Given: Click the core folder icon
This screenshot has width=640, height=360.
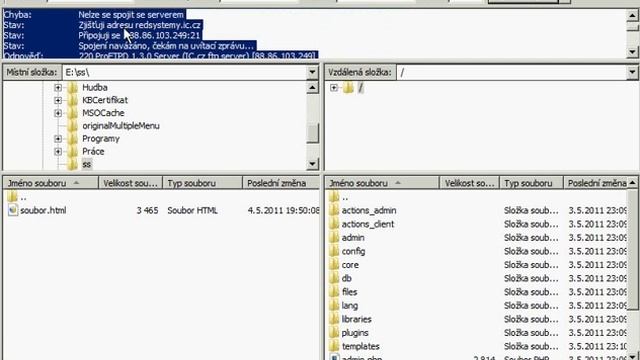Looking at the screenshot, I should tap(334, 264).
